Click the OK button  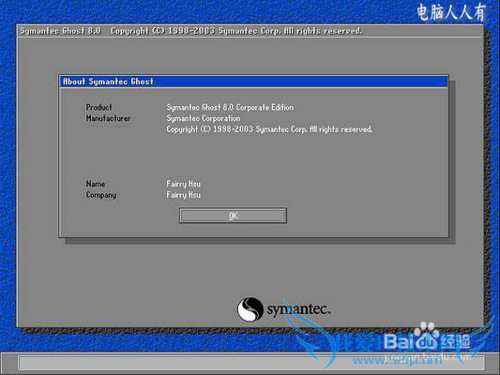pos(233,216)
